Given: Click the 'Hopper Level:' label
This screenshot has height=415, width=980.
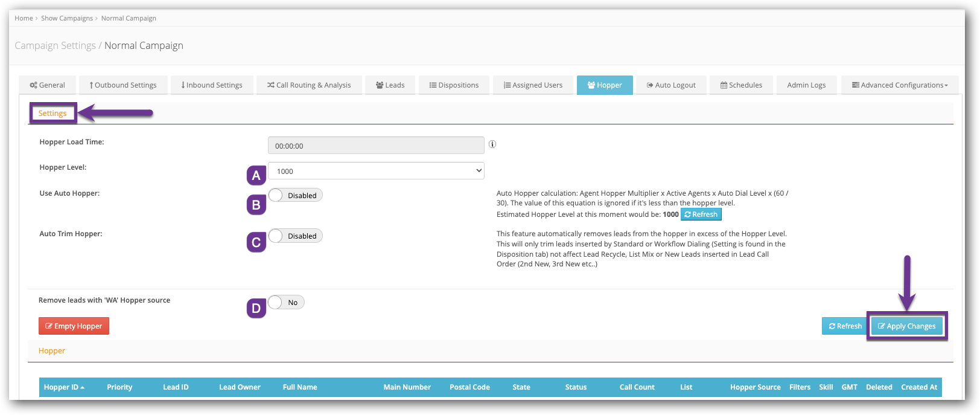Looking at the screenshot, I should click(63, 167).
